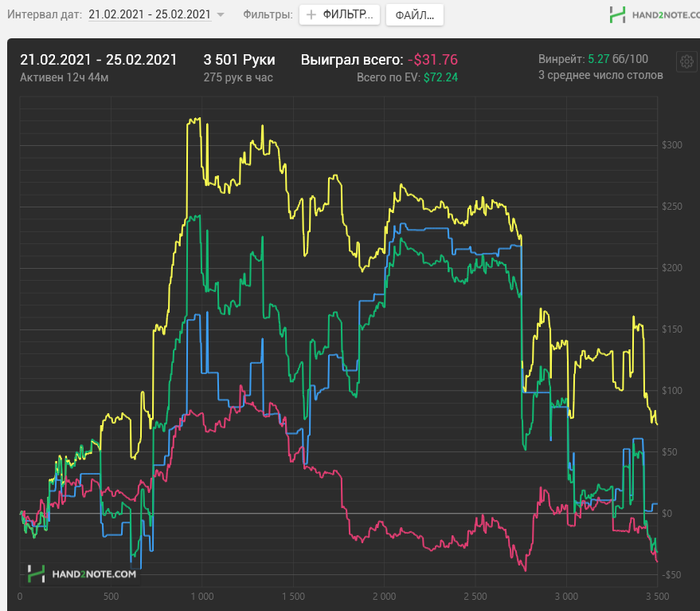Click the 2 000 hands axis label

[384, 596]
